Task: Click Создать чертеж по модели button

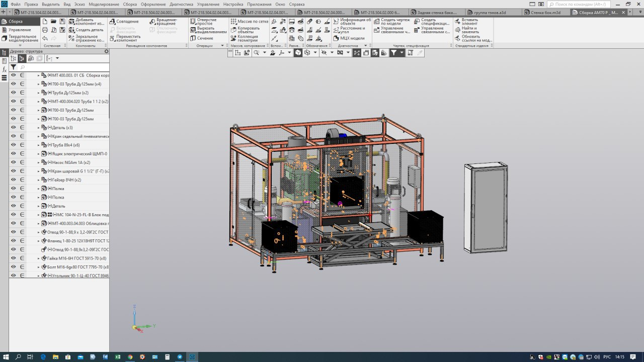Action: [x=391, y=22]
